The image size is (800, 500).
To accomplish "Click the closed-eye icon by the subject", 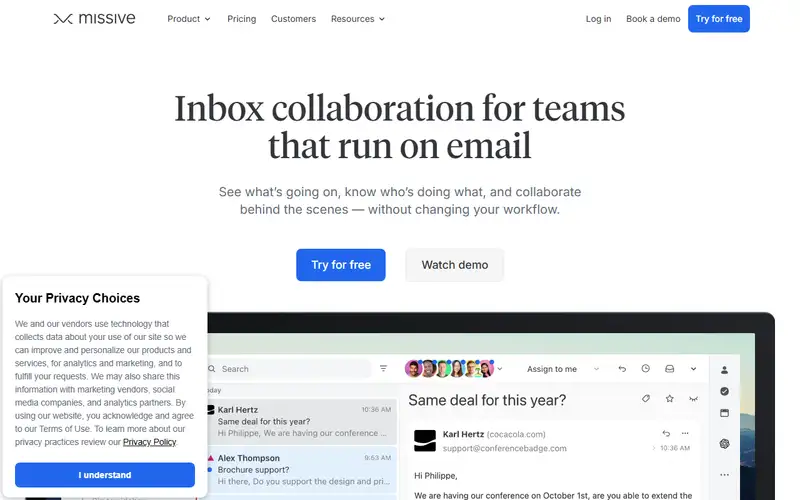I will 693,399.
